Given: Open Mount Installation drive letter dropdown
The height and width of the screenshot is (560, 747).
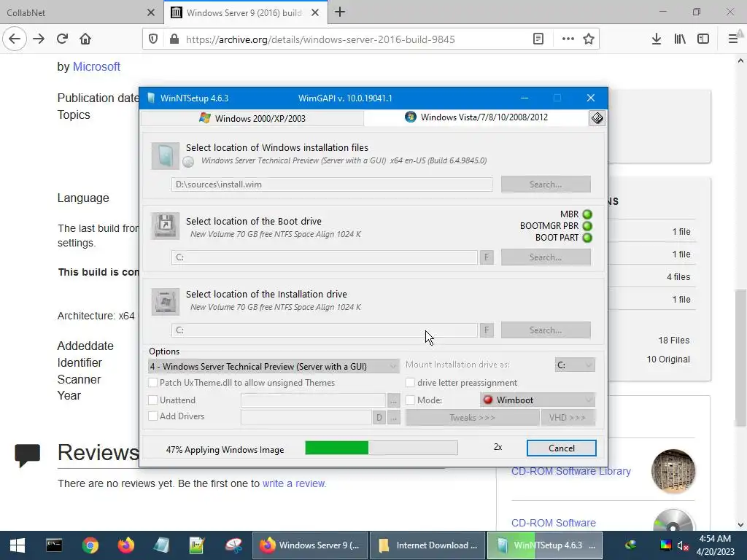Looking at the screenshot, I should 575,365.
